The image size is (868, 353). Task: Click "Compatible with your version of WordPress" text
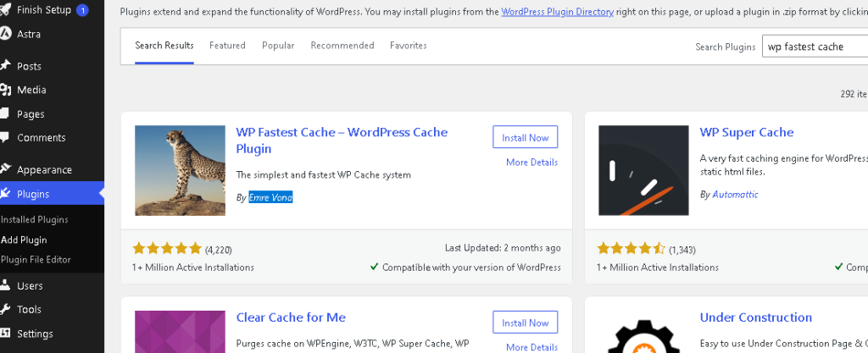[x=471, y=268]
